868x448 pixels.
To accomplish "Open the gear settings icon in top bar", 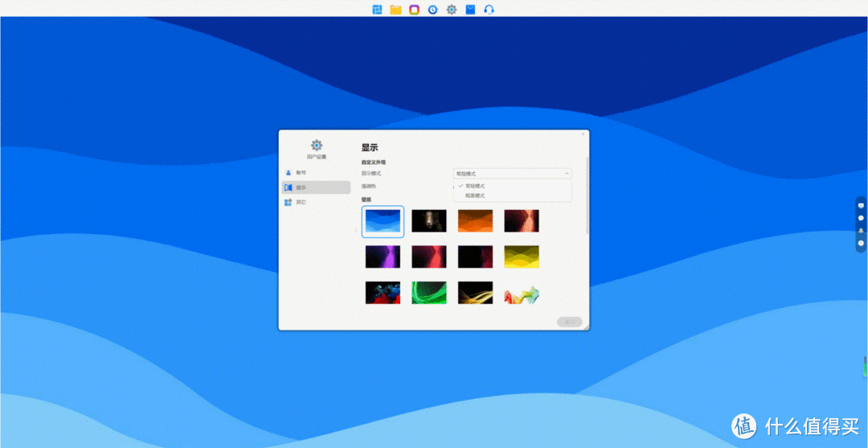I will tap(452, 10).
